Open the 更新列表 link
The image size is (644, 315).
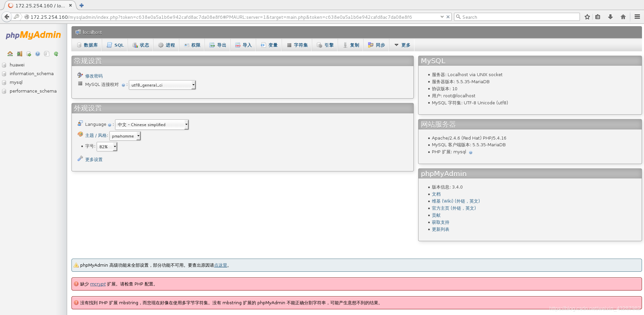coord(441,229)
